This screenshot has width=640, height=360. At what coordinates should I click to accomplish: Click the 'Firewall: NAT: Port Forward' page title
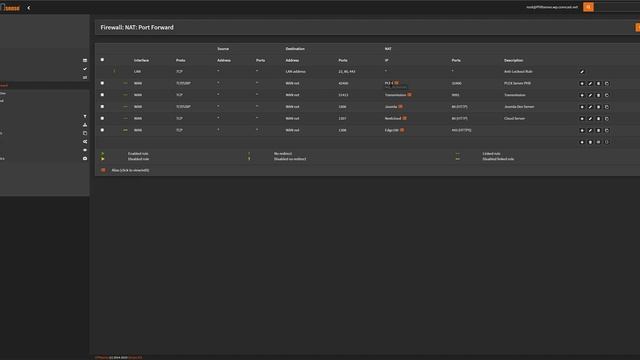point(137,27)
